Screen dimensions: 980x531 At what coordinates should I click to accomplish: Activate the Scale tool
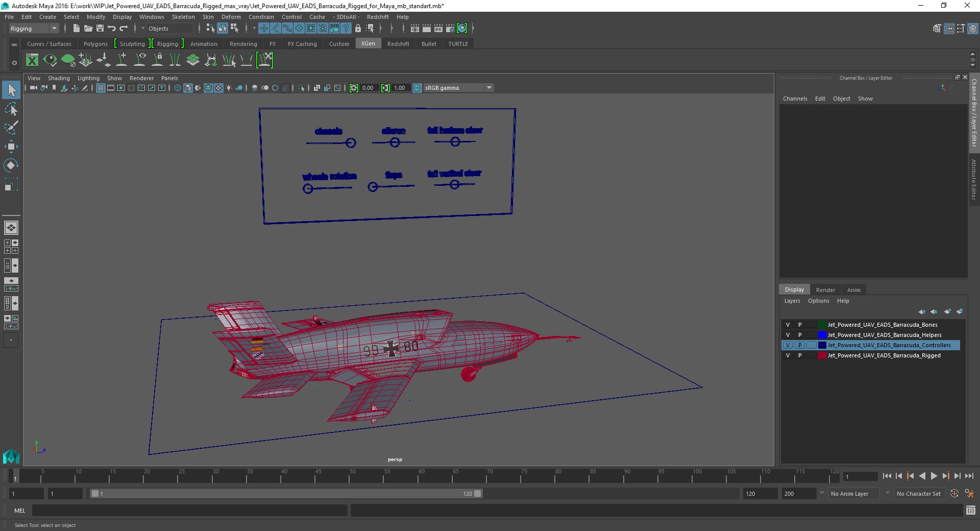pos(11,184)
